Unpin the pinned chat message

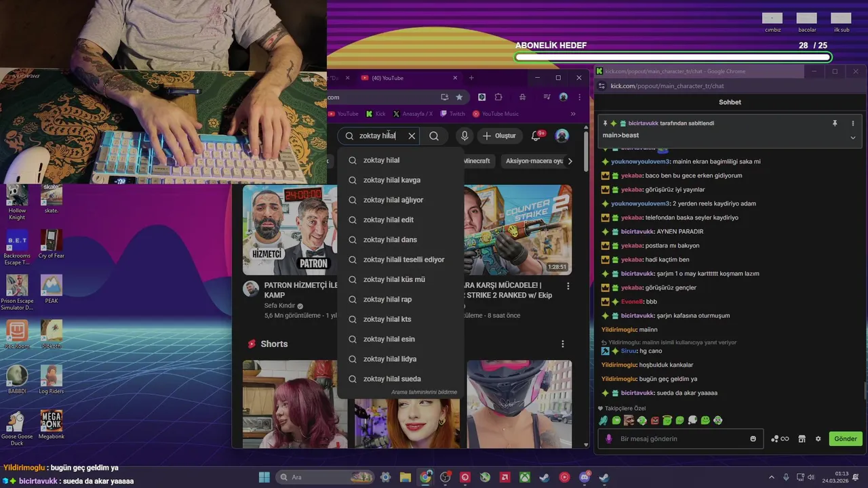(x=835, y=123)
